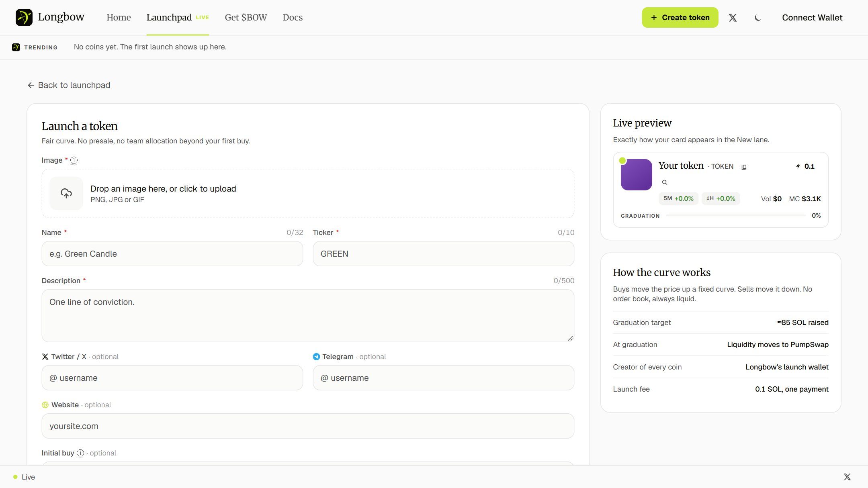Click the 'Your token' name in preview card
868x488 pixels.
click(681, 165)
